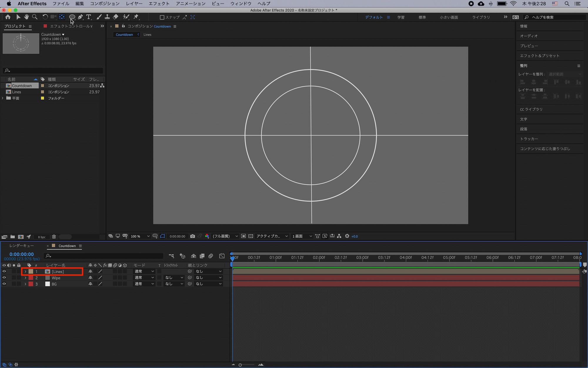Select the Clone Stamp tool
588x368 pixels.
[107, 17]
